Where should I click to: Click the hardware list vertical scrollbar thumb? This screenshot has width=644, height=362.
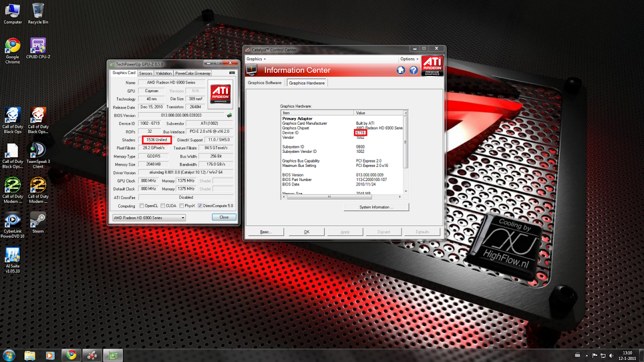tap(406, 142)
